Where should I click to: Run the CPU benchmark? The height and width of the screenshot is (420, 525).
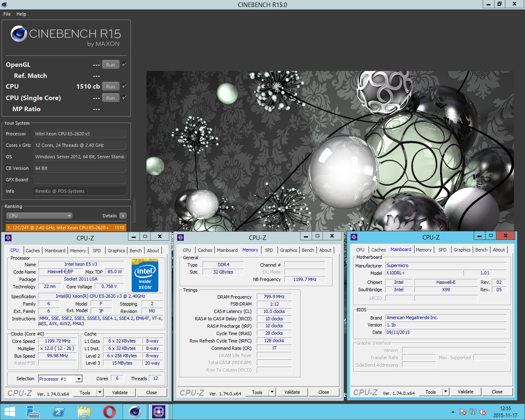110,86
